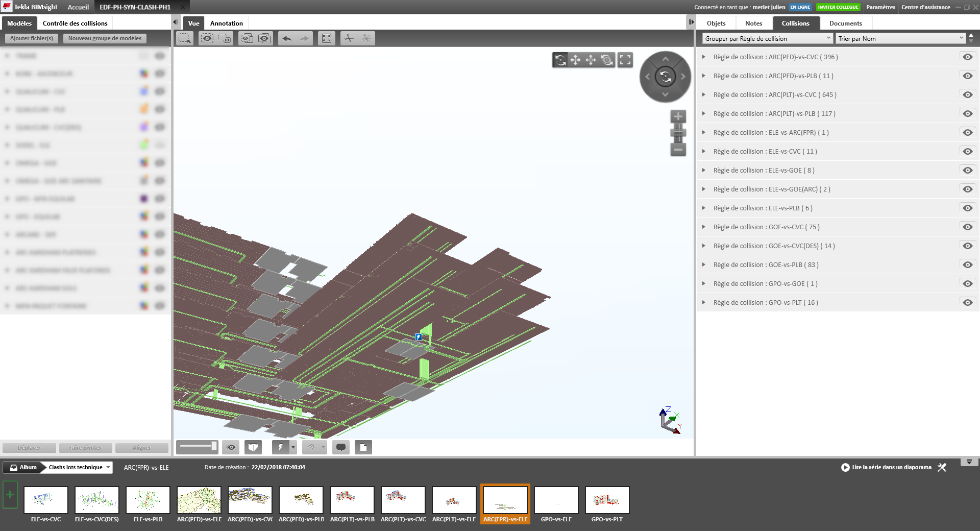Open the Trier par Nom dropdown
Image resolution: width=980 pixels, height=531 pixels.
[x=900, y=39]
